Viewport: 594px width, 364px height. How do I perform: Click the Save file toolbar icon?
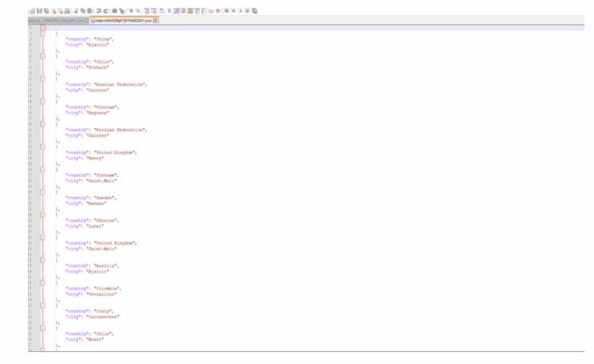pyautogui.click(x=40, y=12)
